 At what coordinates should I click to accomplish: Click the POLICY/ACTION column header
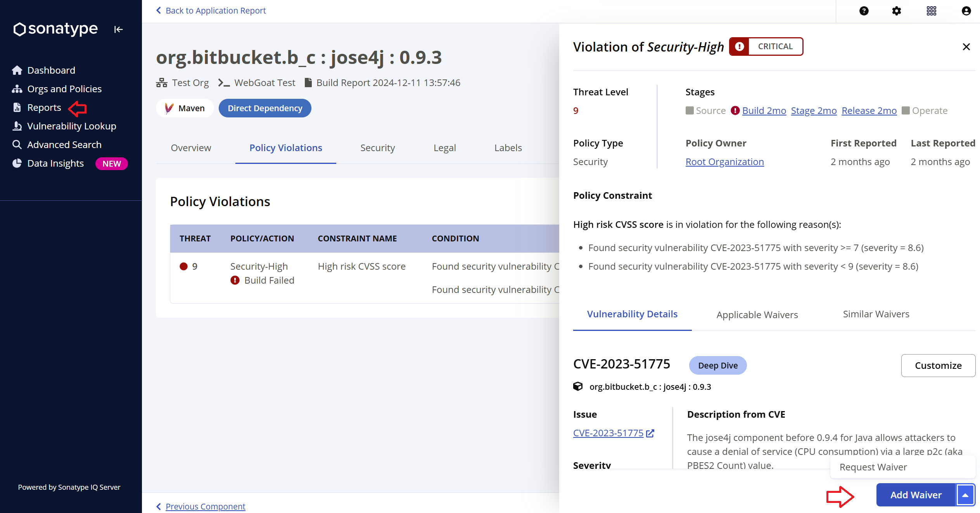pos(262,238)
